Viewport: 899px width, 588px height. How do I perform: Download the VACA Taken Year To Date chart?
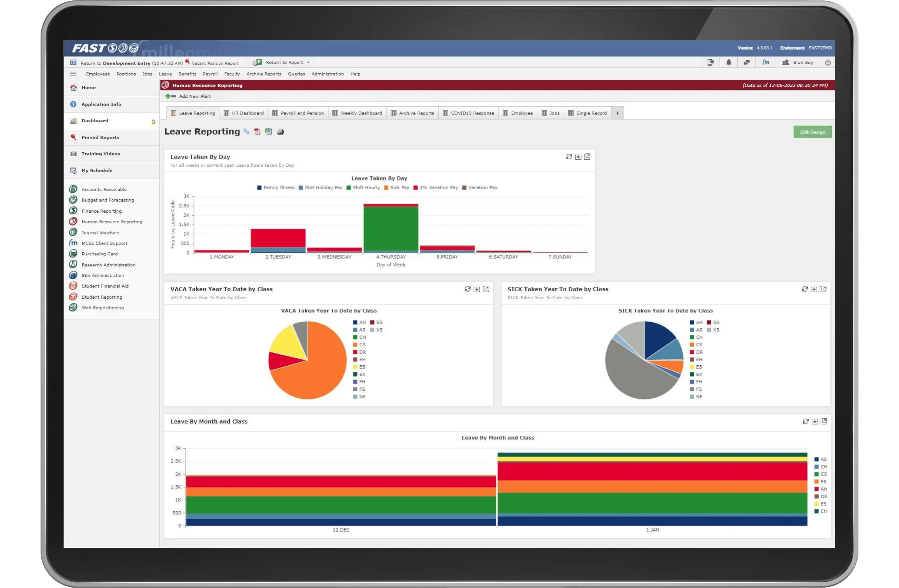coord(476,289)
